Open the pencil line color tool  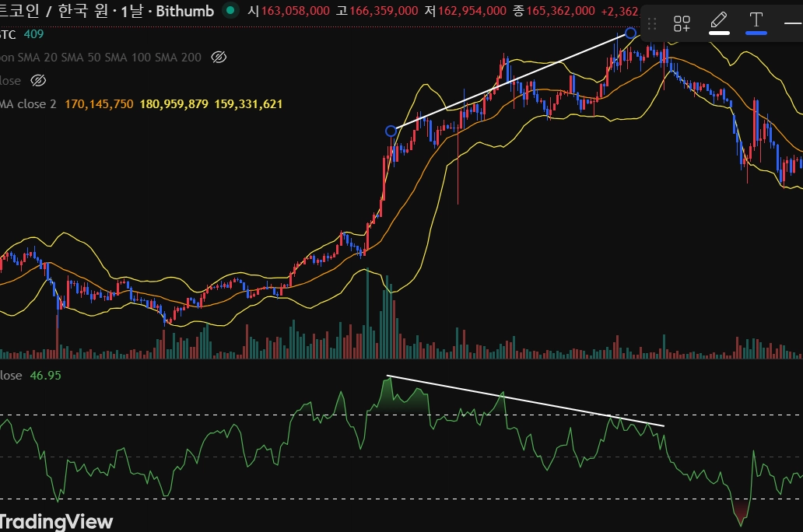tap(719, 23)
